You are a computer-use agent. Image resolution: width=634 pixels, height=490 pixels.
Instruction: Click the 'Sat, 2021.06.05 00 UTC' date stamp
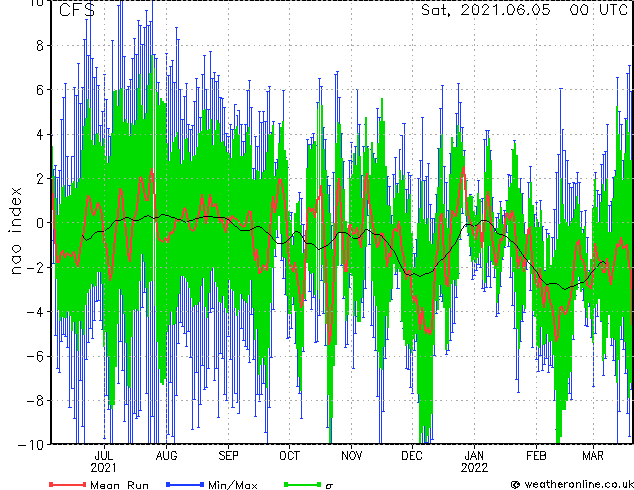coord(524,10)
